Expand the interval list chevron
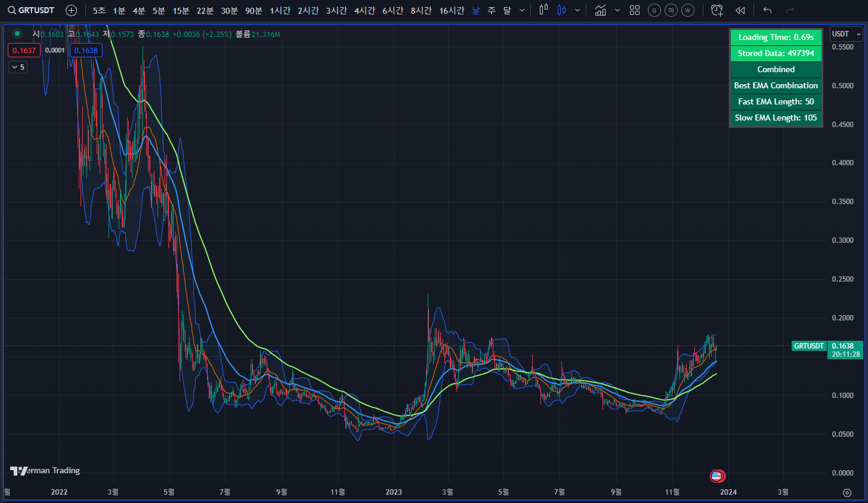868x503 pixels. (x=522, y=10)
